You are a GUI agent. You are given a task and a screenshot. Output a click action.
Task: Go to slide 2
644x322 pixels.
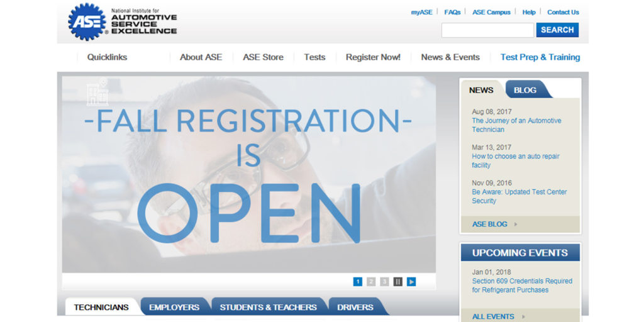[371, 282]
